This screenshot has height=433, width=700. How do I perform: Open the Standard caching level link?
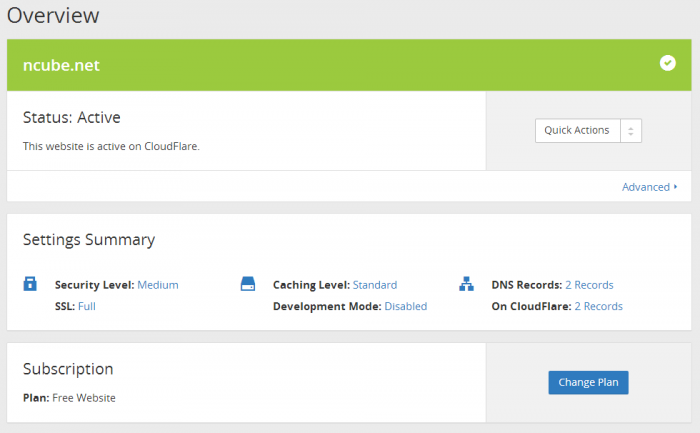pos(375,285)
